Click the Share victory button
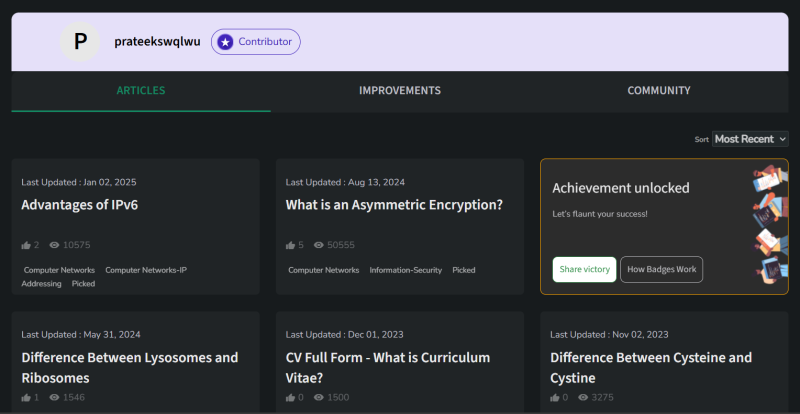This screenshot has height=414, width=800. point(584,270)
